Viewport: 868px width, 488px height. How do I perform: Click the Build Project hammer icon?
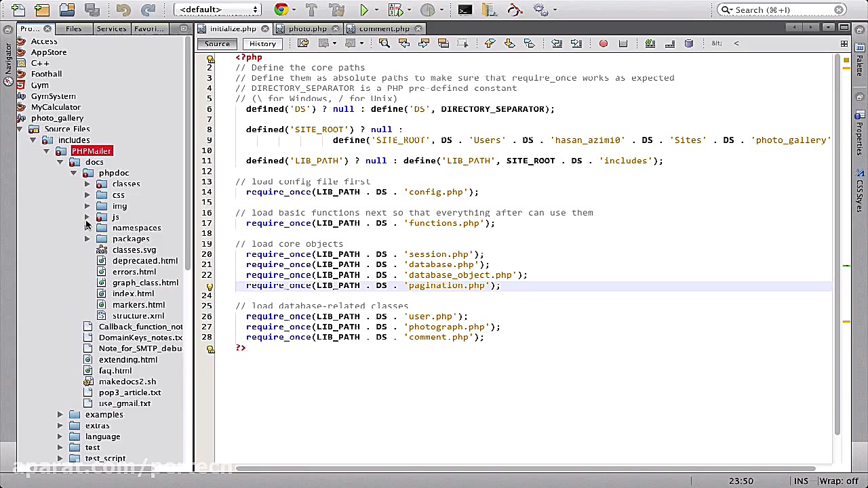311,9
